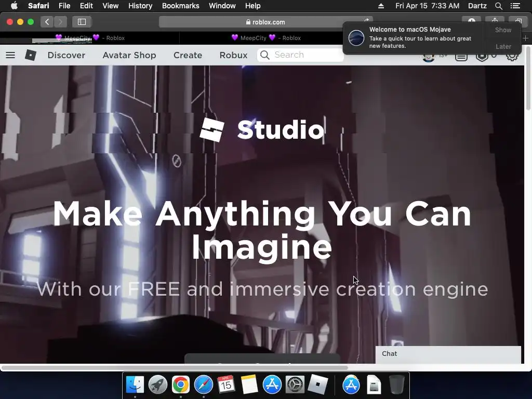Expand the Chat panel
The height and width of the screenshot is (399, 532).
coord(448,354)
